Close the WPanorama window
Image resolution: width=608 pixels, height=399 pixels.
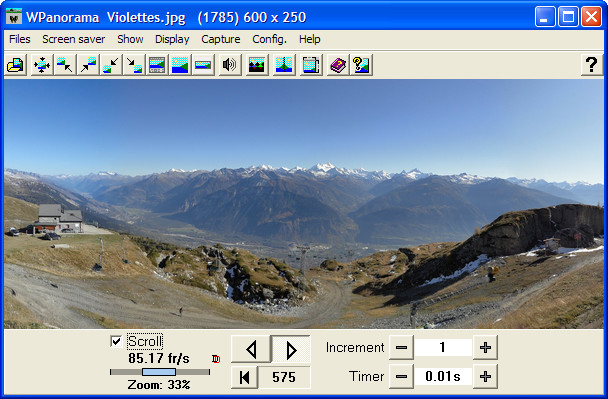point(591,17)
